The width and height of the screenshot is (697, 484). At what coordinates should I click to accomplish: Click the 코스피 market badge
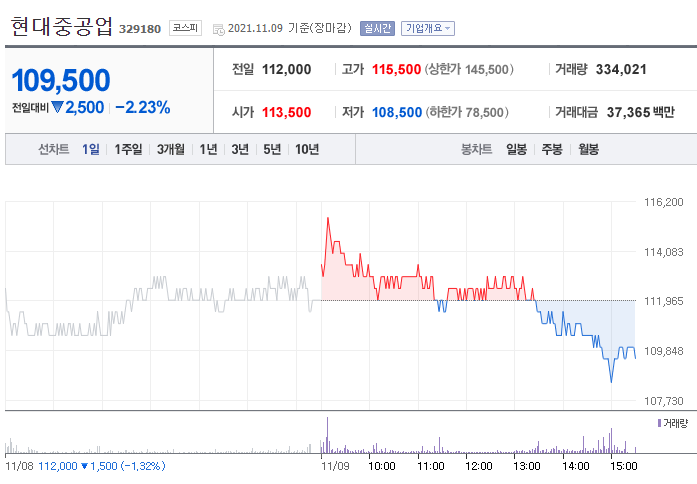pyautogui.click(x=185, y=28)
